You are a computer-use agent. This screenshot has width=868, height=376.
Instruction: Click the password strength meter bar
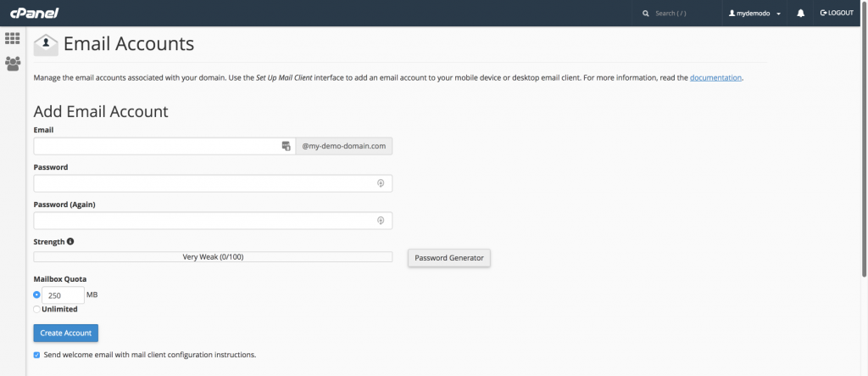pyautogui.click(x=213, y=257)
